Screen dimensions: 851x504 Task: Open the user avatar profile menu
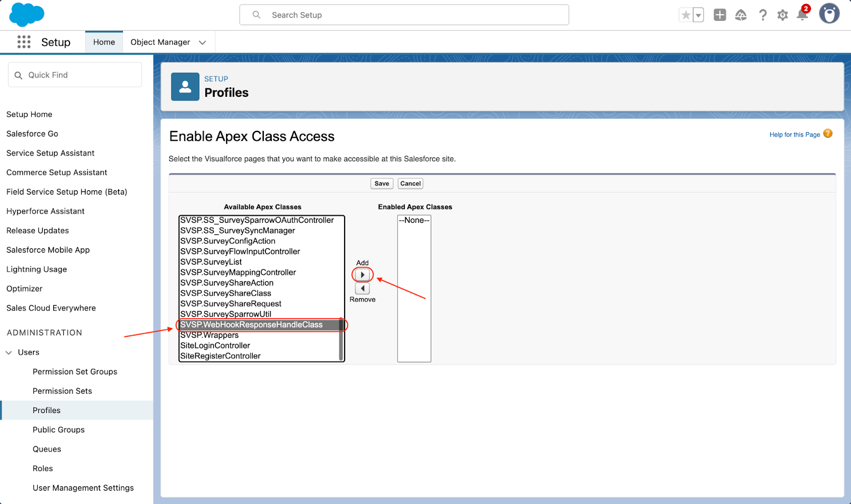tap(829, 14)
